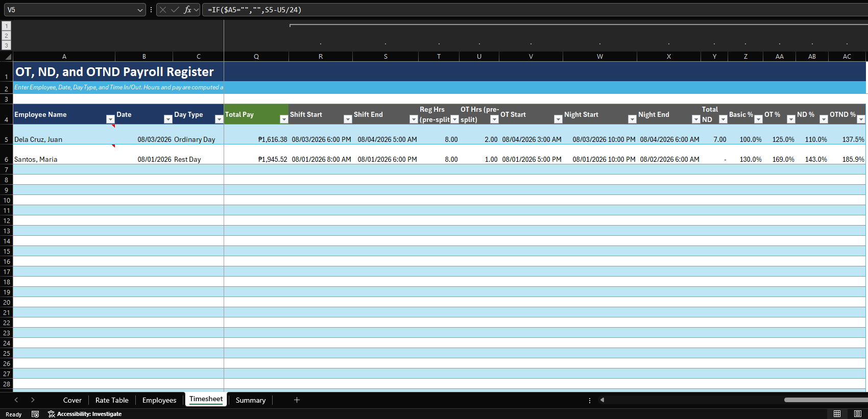Open the sheet tab bar options dots

point(590,401)
